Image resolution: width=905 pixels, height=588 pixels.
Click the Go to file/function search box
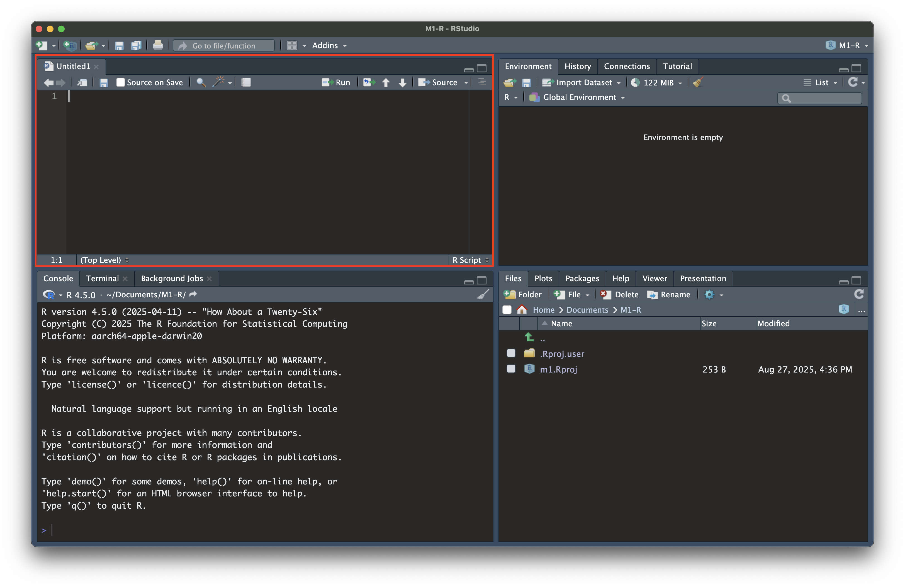click(x=224, y=46)
